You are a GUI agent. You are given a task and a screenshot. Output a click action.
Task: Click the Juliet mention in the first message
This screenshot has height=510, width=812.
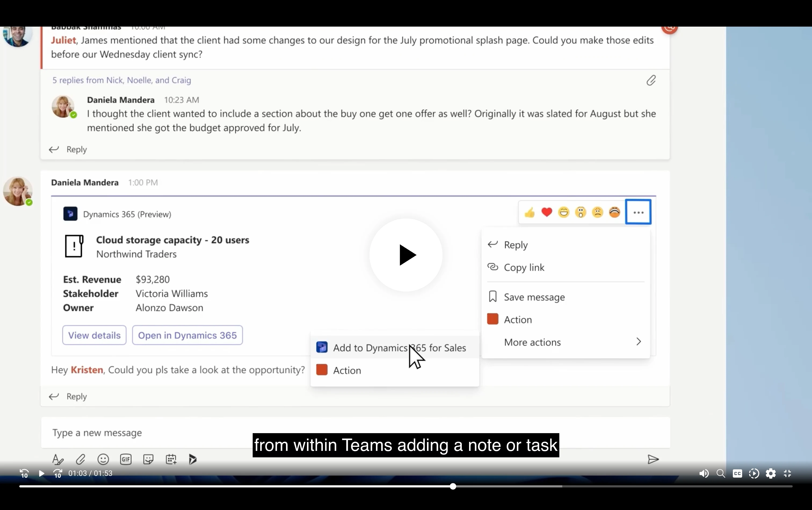tap(63, 40)
